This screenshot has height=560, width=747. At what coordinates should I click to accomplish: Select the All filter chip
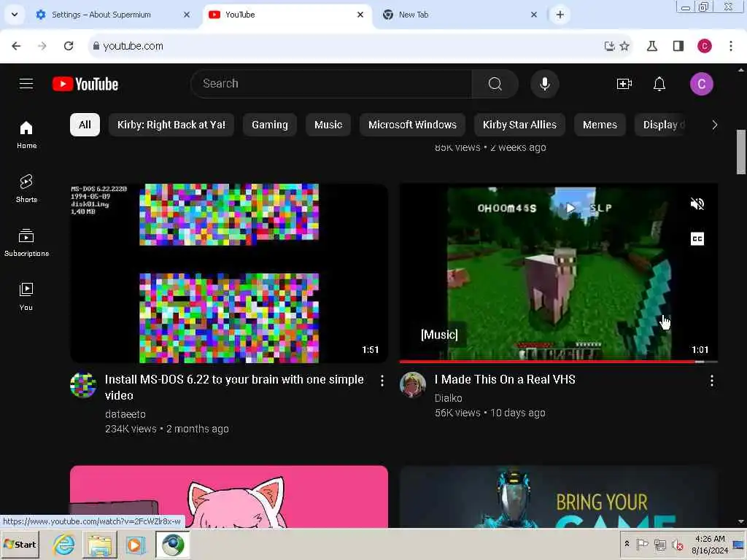[85, 125]
